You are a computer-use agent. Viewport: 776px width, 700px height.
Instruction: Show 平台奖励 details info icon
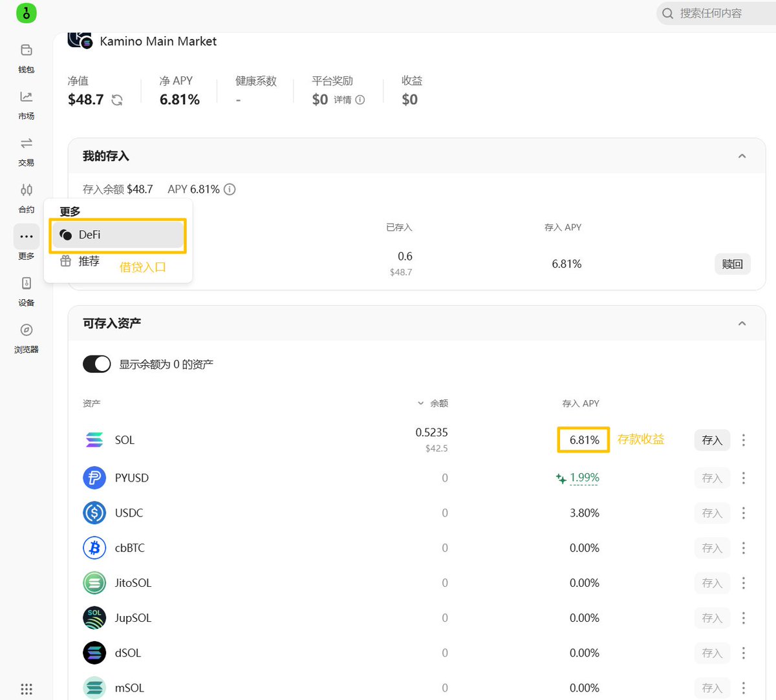point(360,100)
